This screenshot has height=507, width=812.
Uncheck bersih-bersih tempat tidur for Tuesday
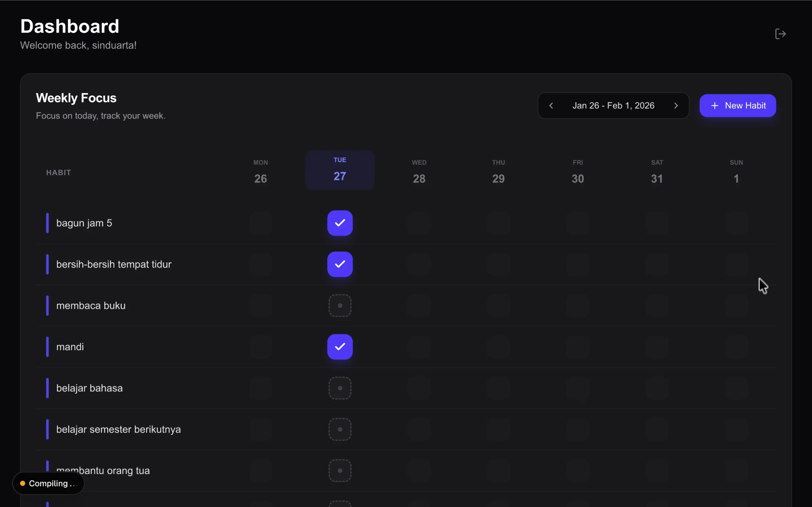(340, 264)
